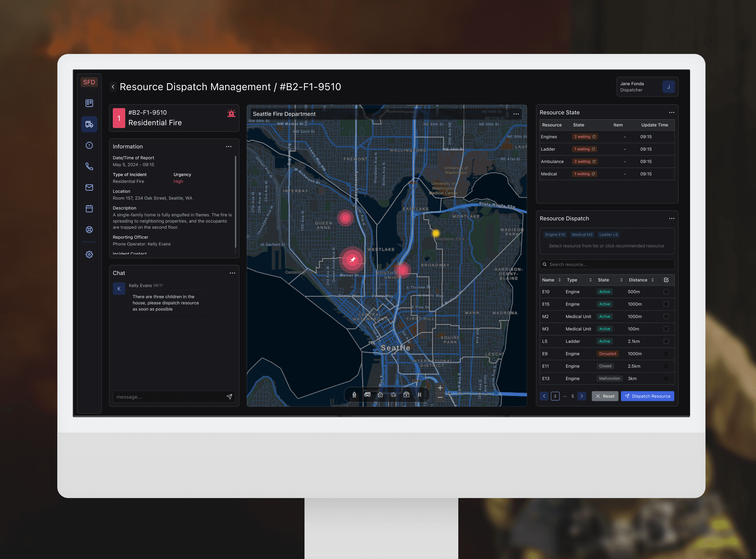This screenshot has width=756, height=559.
Task: Click the send message paper-plane icon
Action: tap(229, 397)
